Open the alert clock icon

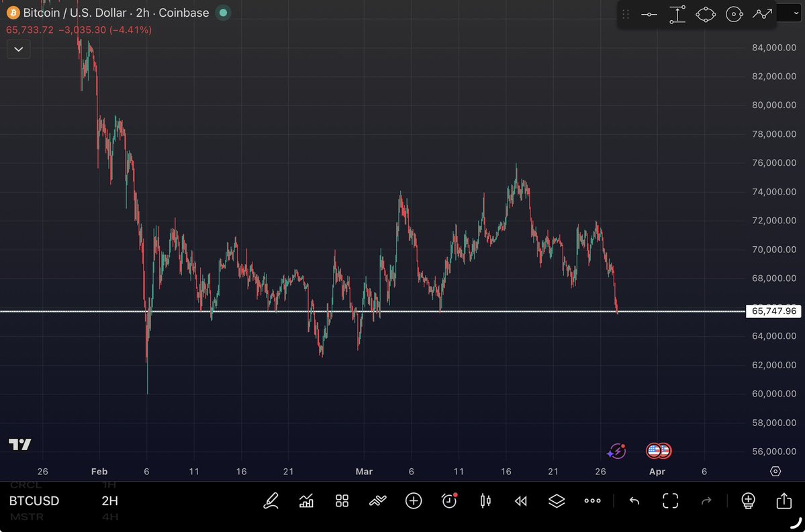(x=449, y=500)
